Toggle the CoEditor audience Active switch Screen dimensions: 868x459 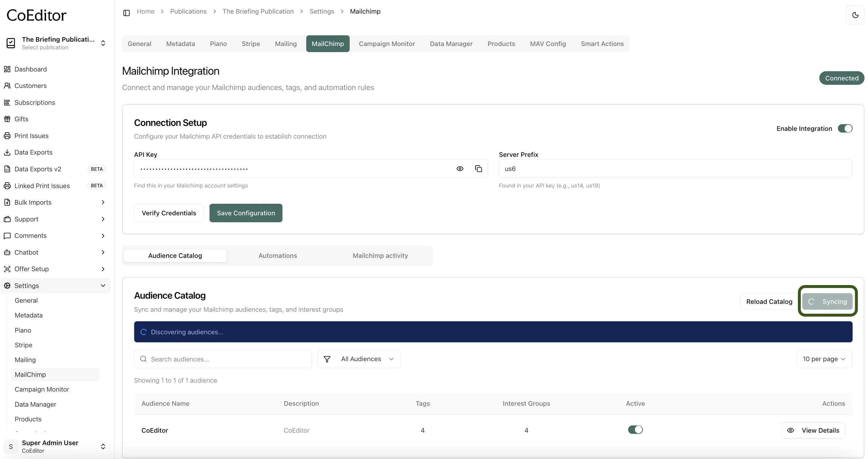point(635,430)
